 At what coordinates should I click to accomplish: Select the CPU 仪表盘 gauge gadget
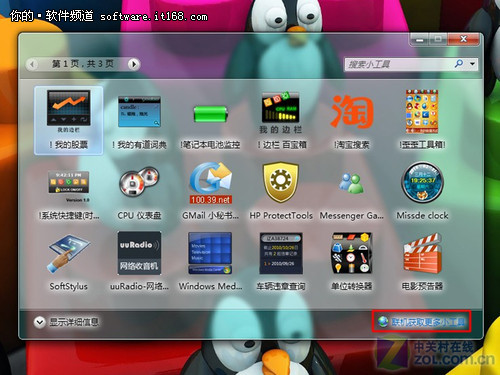click(x=139, y=193)
